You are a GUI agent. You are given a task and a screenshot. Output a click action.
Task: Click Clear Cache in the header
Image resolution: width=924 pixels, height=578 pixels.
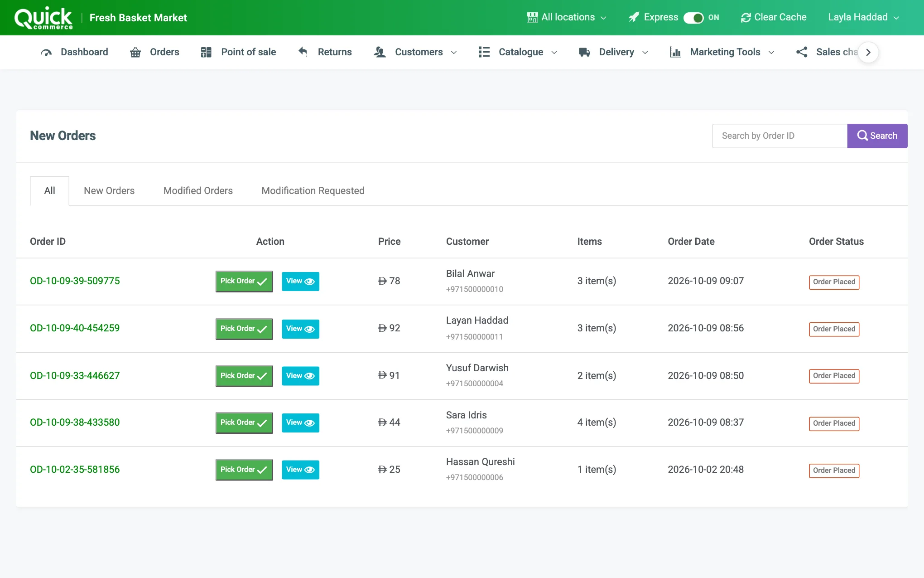(774, 17)
